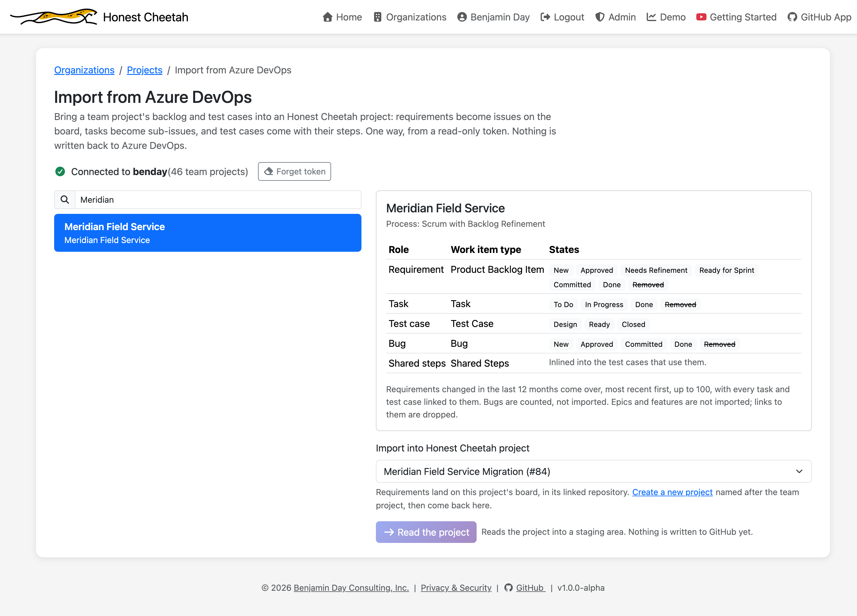Click the 46 team projects count text
The image size is (857, 616).
208,171
